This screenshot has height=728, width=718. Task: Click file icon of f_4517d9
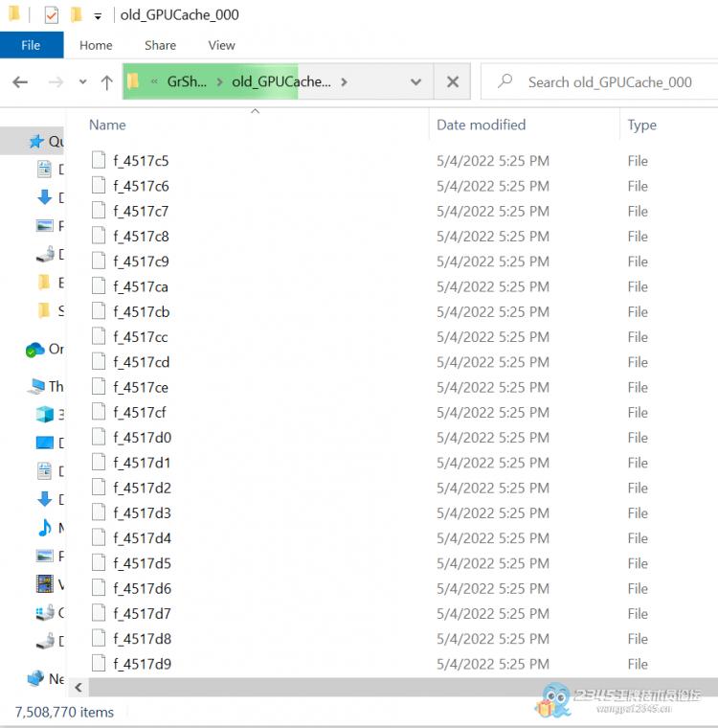(x=99, y=663)
